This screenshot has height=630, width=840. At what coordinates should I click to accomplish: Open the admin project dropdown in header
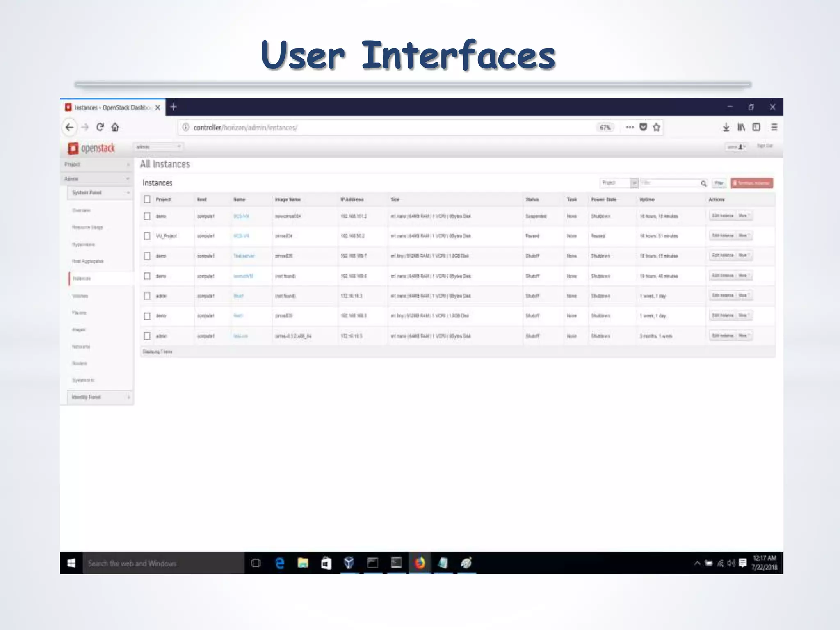coord(158,147)
